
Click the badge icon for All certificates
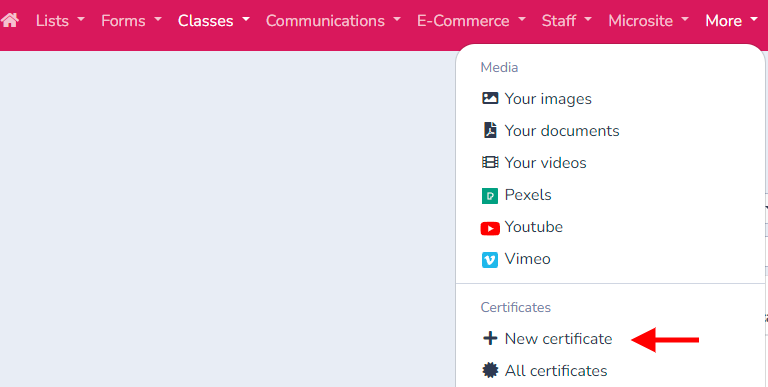click(490, 370)
